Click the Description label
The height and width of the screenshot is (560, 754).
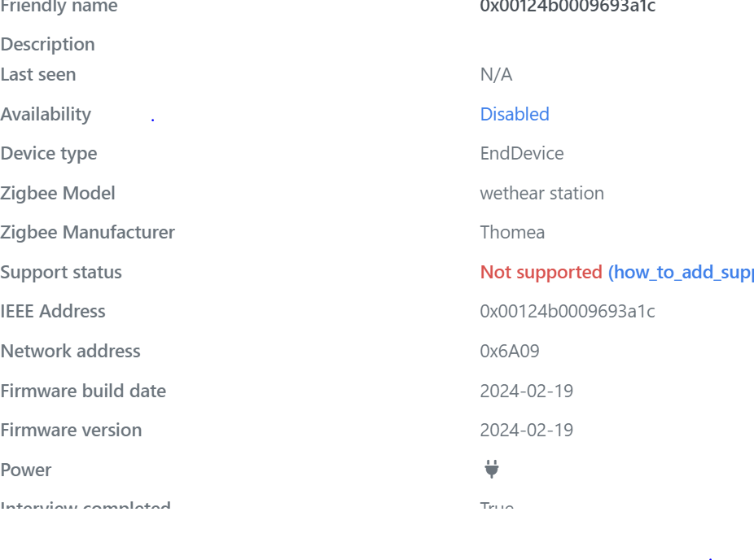pos(47,44)
